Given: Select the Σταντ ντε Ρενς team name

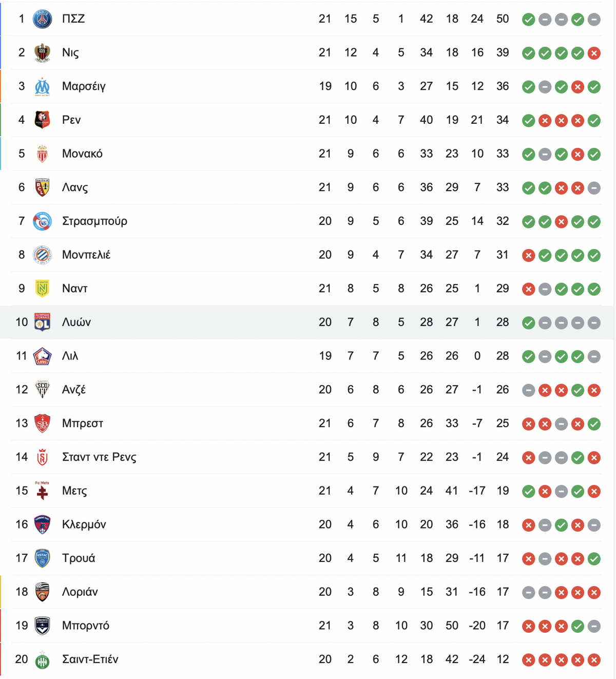Looking at the screenshot, I should point(99,457).
